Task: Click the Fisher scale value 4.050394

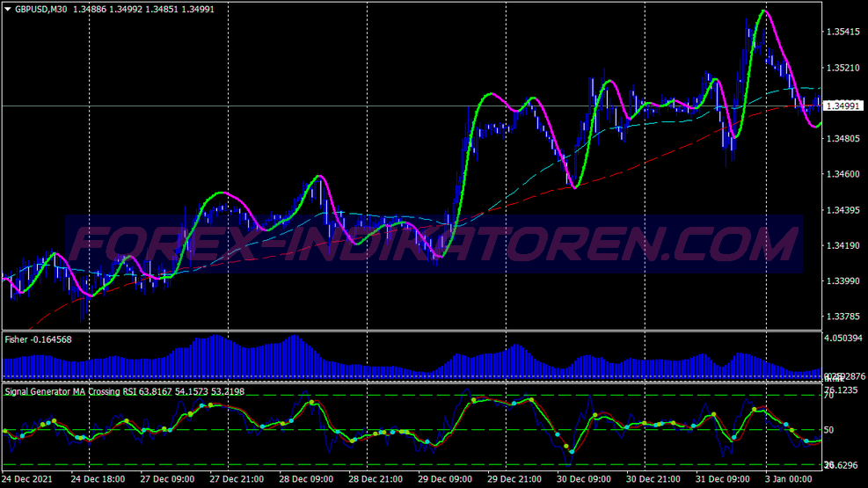Action: [845, 338]
